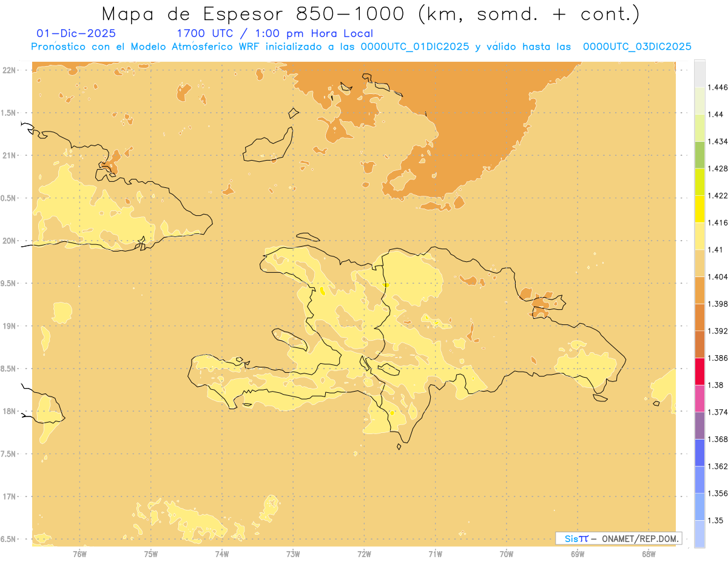Click the orange legend swatch between 1.398 and 1.404

(699, 290)
